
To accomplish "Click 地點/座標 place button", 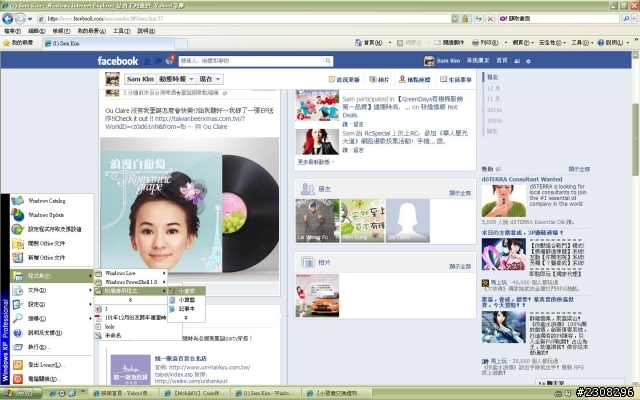I will point(415,80).
